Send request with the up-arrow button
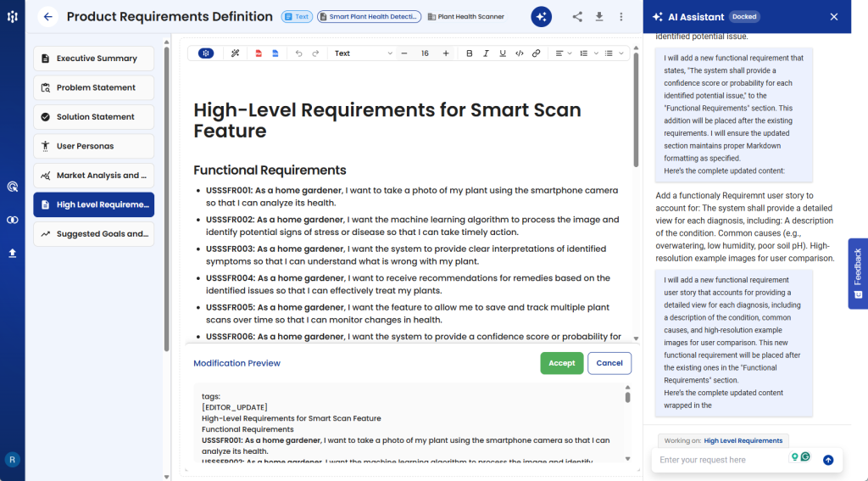The width and height of the screenshot is (868, 481). pyautogui.click(x=828, y=460)
